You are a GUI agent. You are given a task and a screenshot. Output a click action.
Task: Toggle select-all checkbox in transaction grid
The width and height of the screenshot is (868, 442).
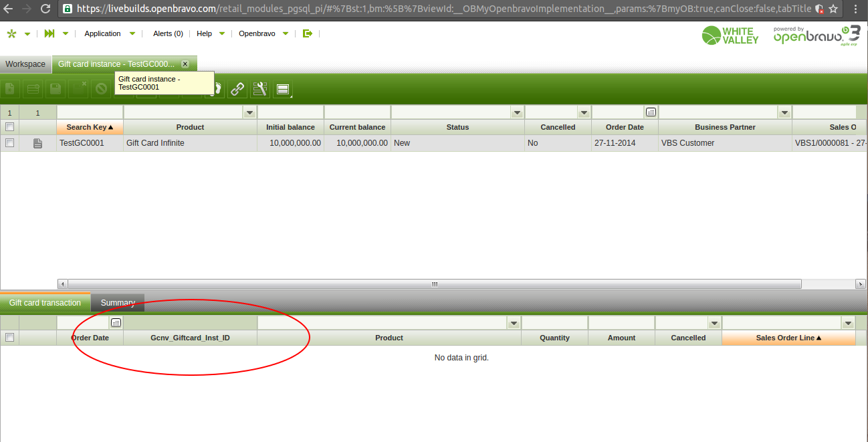point(9,338)
